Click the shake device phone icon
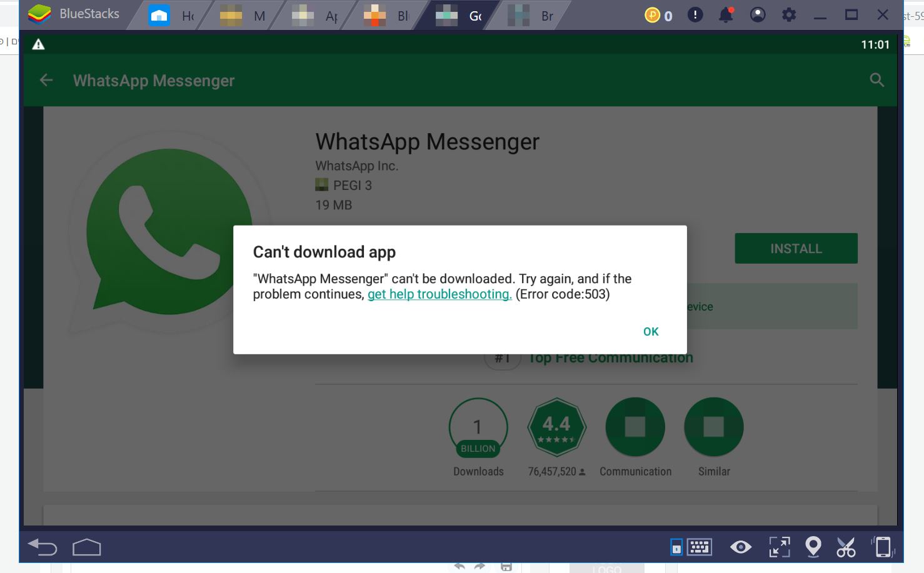 coord(882,547)
